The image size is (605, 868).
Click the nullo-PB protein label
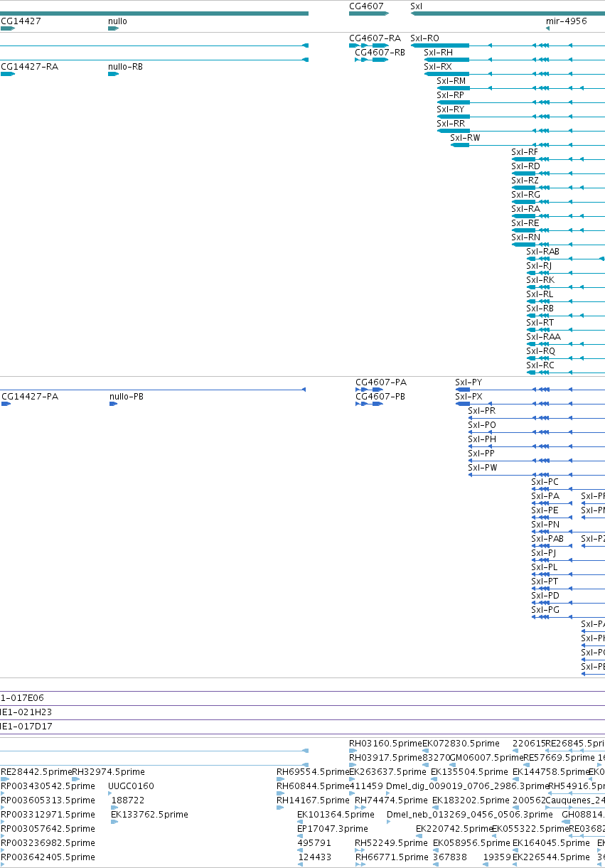[x=127, y=397]
